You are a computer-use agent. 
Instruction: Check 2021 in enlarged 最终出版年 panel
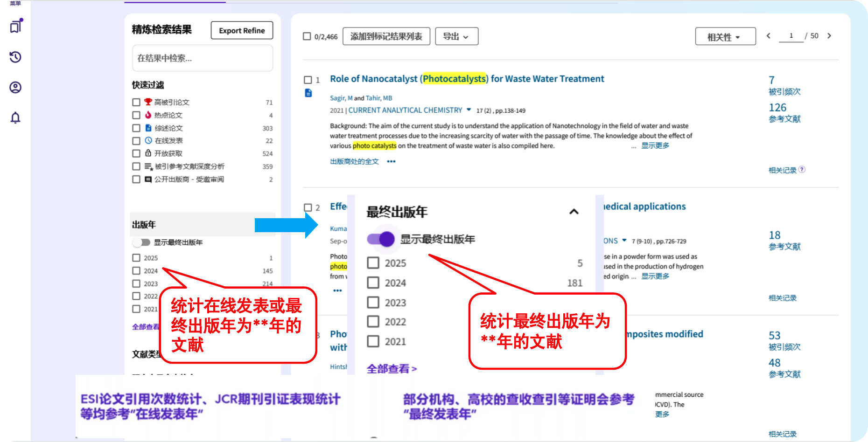point(373,341)
